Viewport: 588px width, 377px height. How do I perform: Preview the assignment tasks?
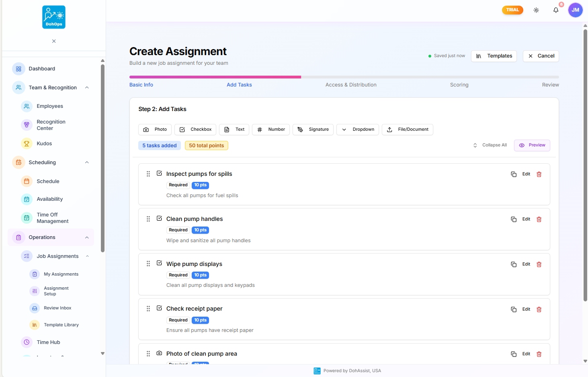[x=532, y=145]
